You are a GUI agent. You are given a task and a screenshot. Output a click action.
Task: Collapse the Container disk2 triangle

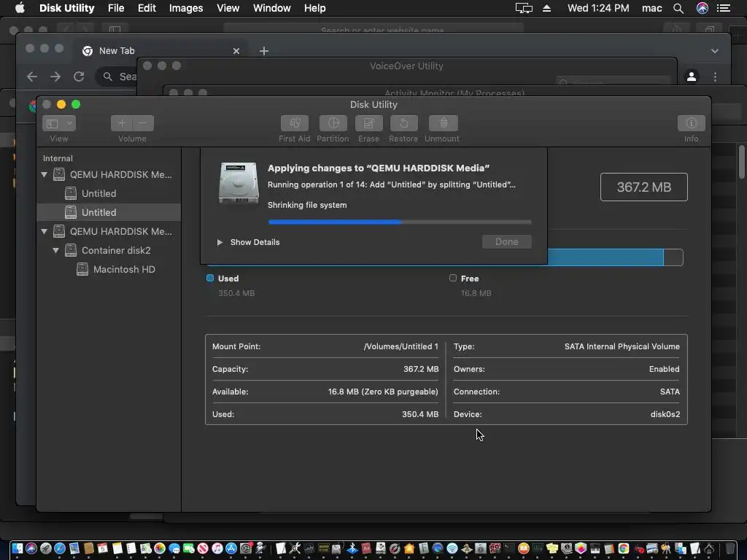point(55,251)
